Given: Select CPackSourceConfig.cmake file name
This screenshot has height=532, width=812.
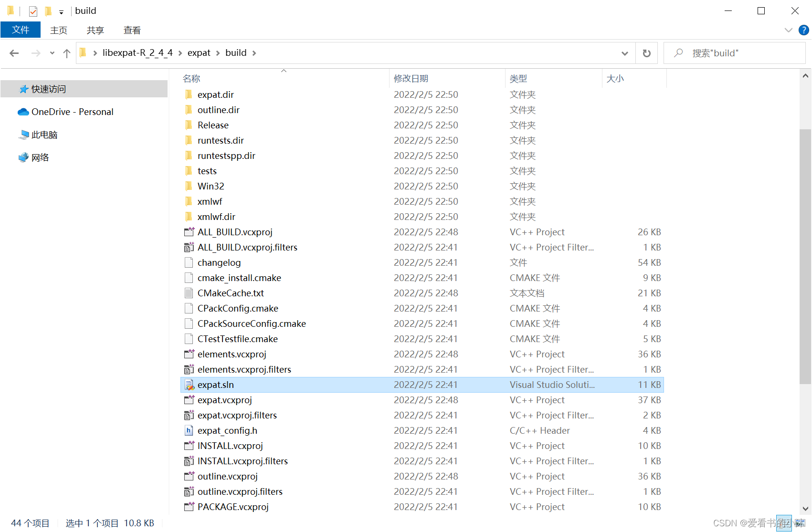Looking at the screenshot, I should tap(252, 323).
